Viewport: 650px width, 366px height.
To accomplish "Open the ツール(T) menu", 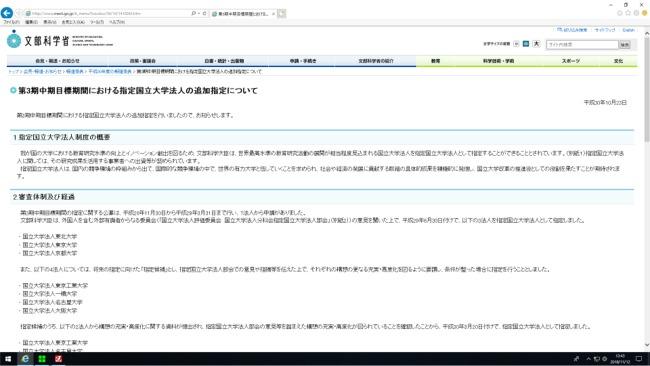I will tap(97, 22).
